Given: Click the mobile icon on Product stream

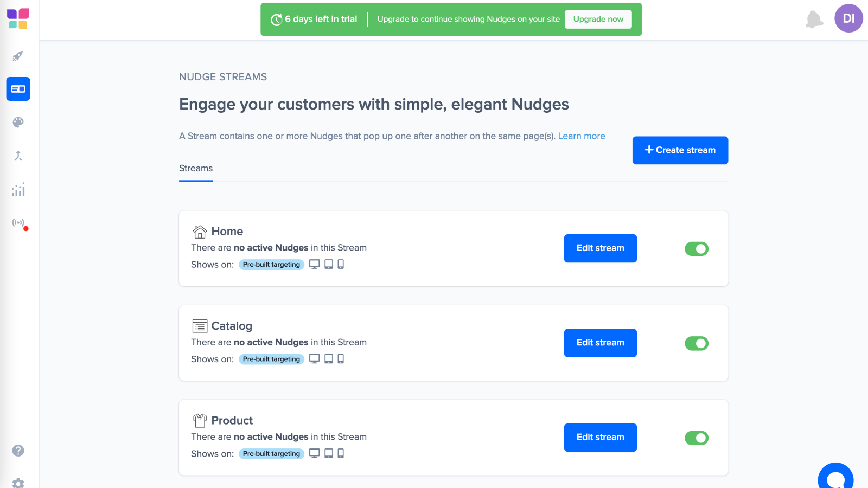Looking at the screenshot, I should point(341,453).
